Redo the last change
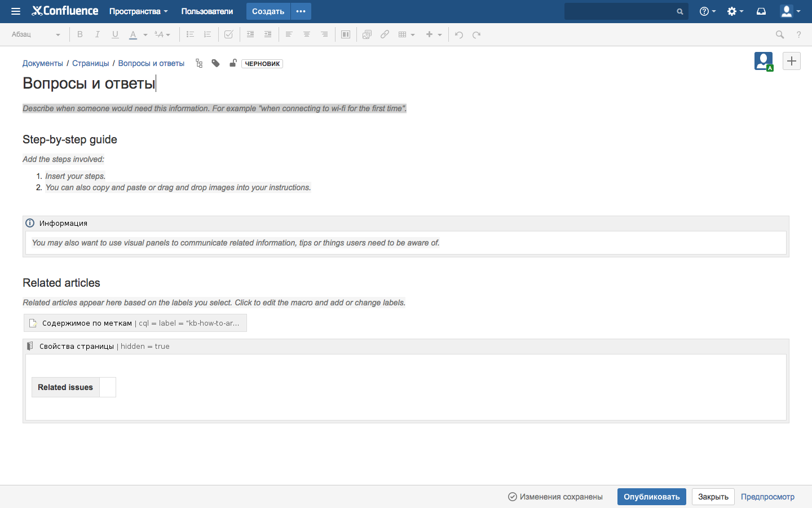The width and height of the screenshot is (812, 508). pos(476,34)
